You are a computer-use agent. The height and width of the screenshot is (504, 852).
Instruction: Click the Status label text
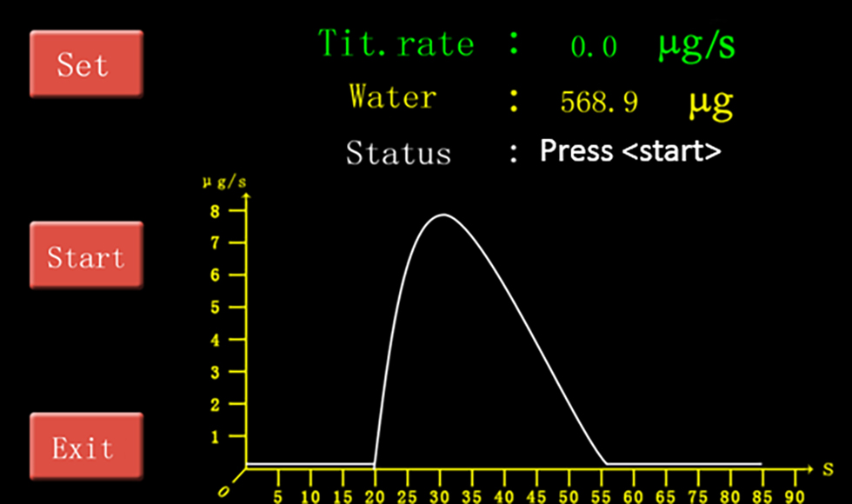pos(399,153)
